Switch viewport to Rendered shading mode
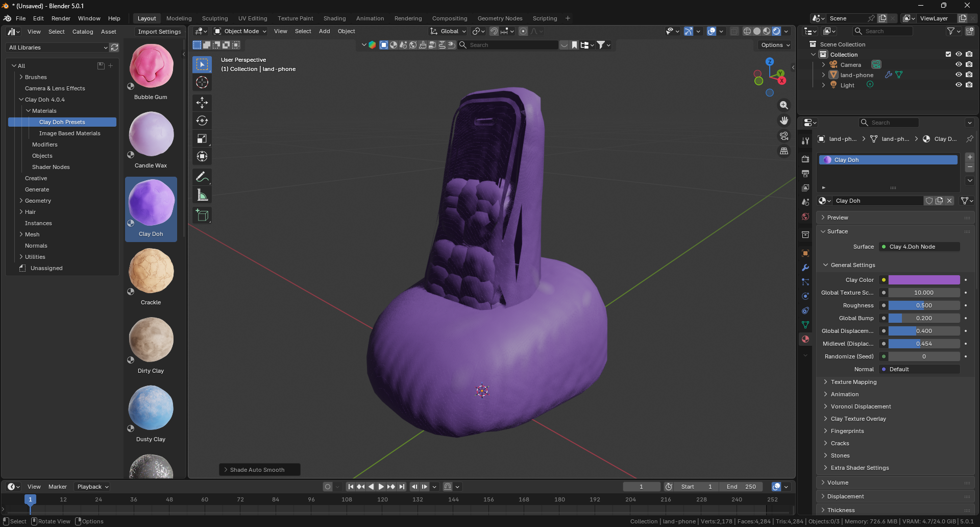 pos(776,31)
